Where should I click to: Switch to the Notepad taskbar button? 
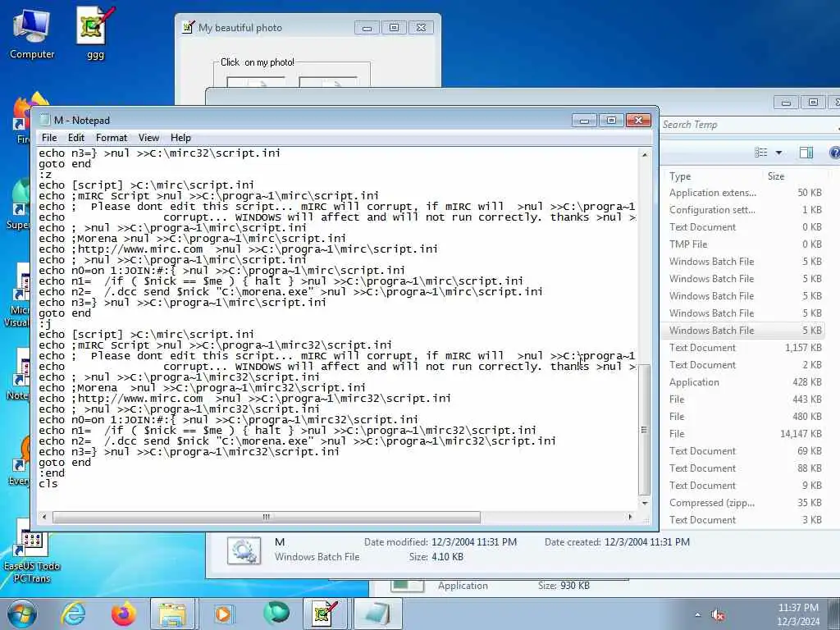[x=377, y=614]
